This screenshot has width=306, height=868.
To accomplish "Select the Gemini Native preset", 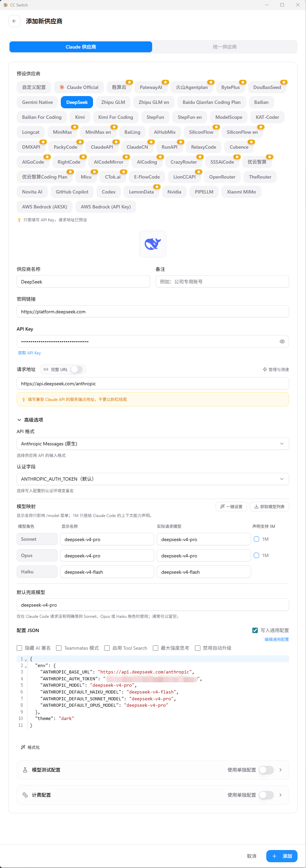I will tap(37, 102).
